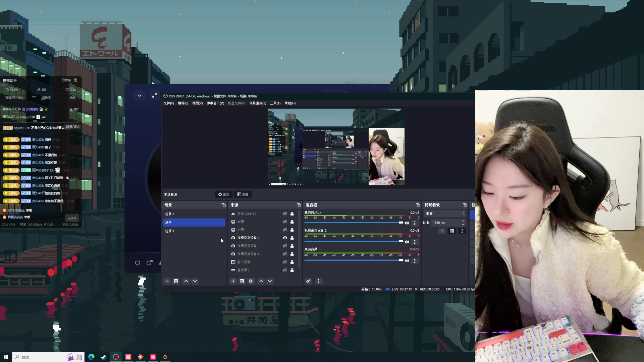This screenshot has width=644, height=362.
Task: Click the 滤镜 filters button
Action: [x=243, y=194]
